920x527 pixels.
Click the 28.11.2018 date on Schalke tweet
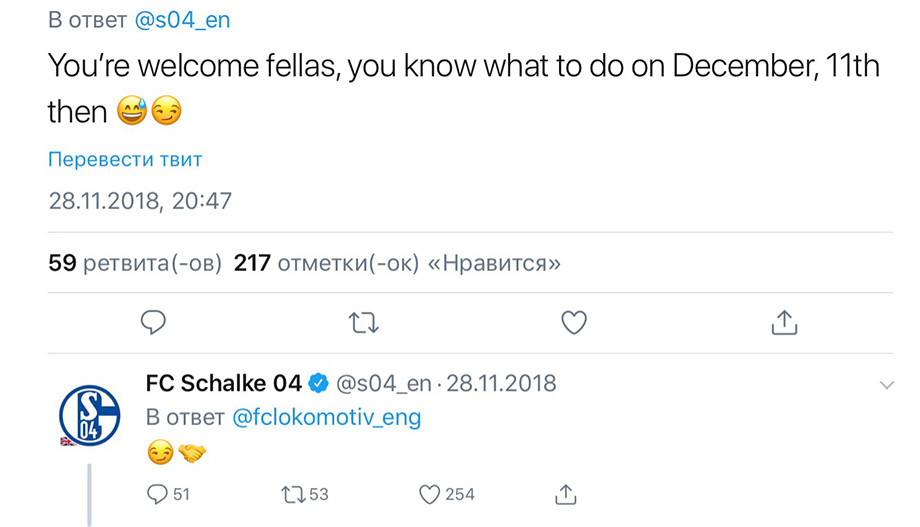coord(501,383)
